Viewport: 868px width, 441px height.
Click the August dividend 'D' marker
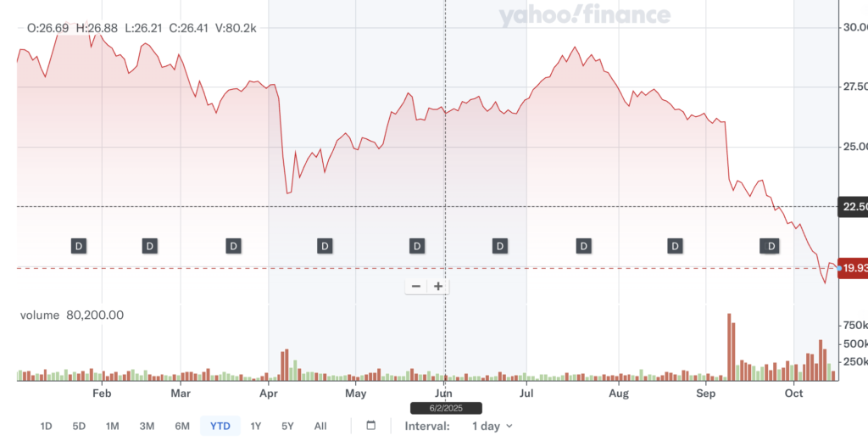675,246
